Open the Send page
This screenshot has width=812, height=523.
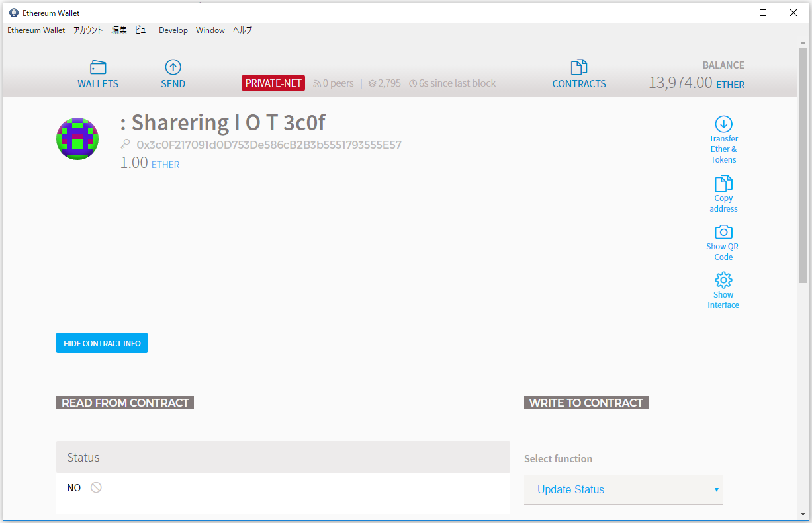[173, 75]
